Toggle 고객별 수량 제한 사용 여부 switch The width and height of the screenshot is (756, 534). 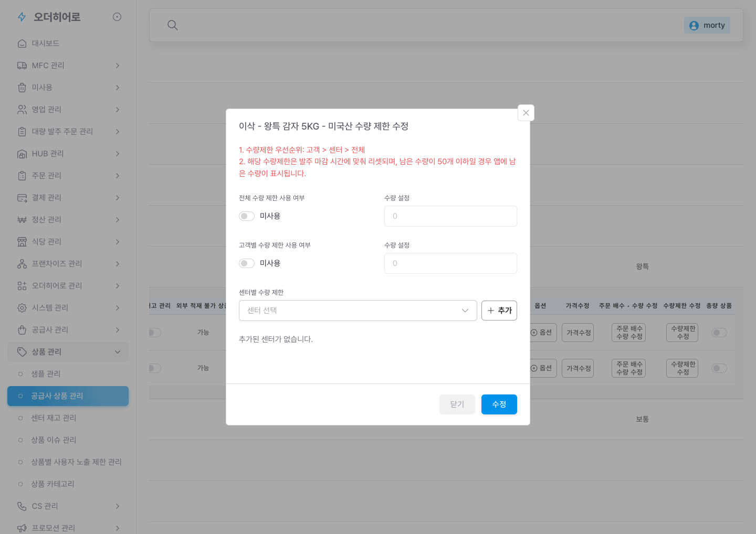tap(247, 263)
